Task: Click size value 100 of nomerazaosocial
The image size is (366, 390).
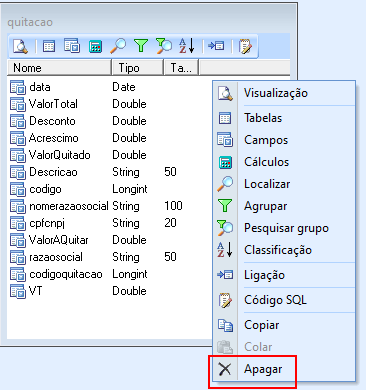Action: [173, 206]
